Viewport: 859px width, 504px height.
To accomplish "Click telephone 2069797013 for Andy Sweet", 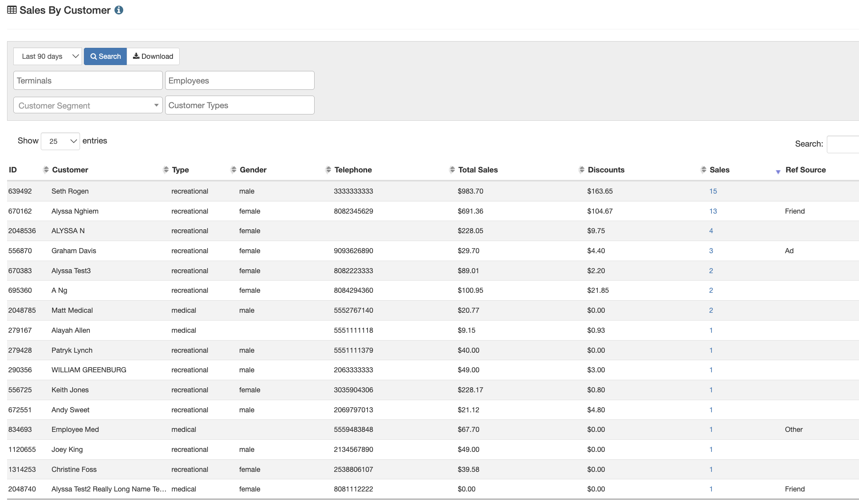I will [353, 410].
